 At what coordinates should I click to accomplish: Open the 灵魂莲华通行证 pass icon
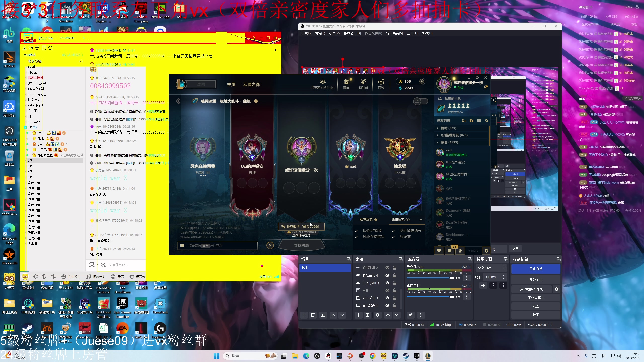click(323, 84)
